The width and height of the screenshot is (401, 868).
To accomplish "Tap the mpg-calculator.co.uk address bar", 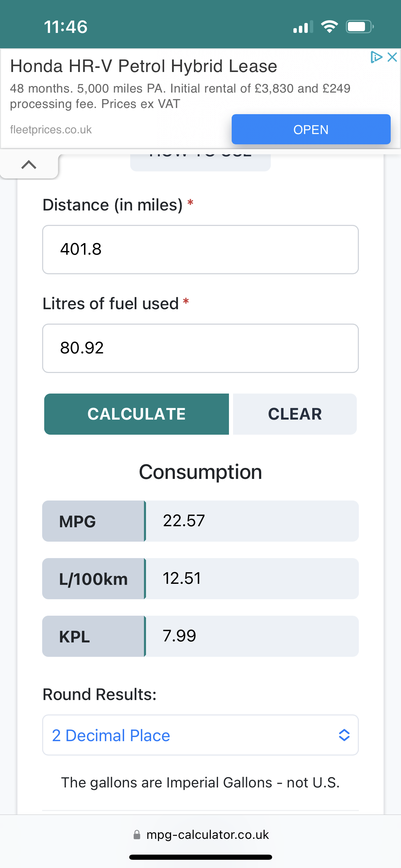I will coord(200,834).
